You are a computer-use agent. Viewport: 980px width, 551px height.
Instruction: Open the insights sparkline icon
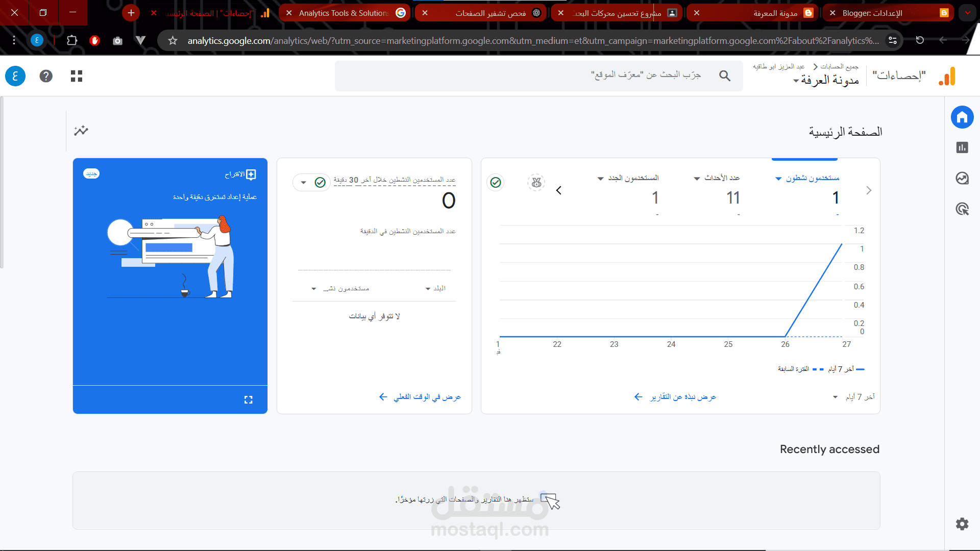click(x=81, y=131)
